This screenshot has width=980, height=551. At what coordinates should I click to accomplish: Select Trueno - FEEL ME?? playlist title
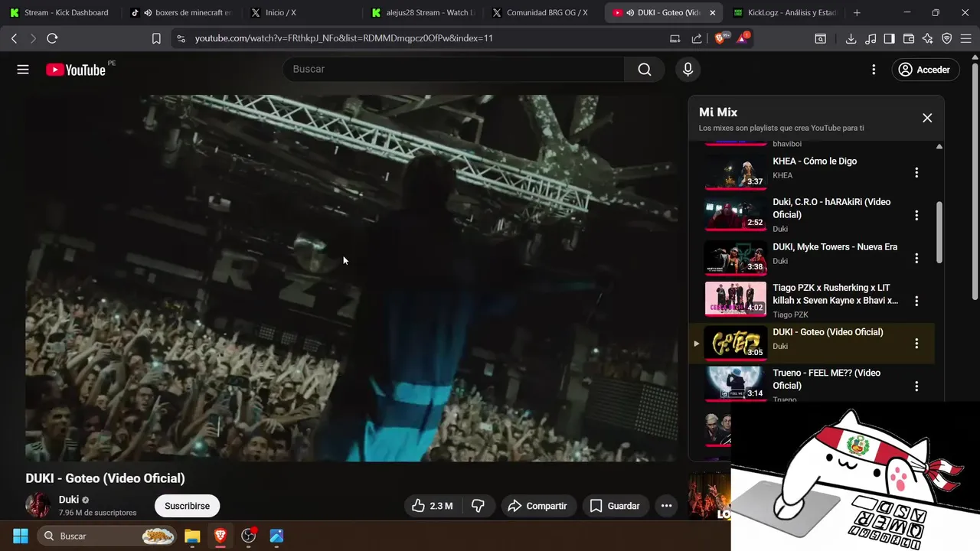pyautogui.click(x=826, y=379)
